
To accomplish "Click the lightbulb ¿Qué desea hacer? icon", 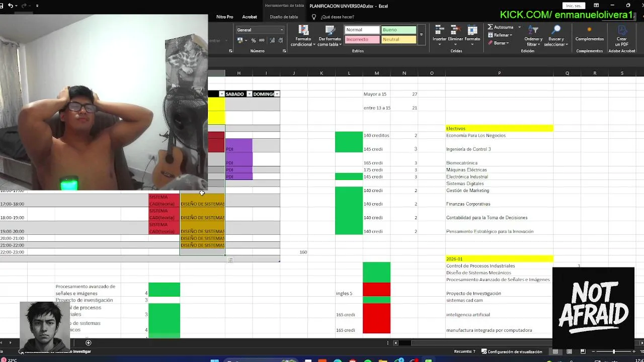I will click(314, 17).
